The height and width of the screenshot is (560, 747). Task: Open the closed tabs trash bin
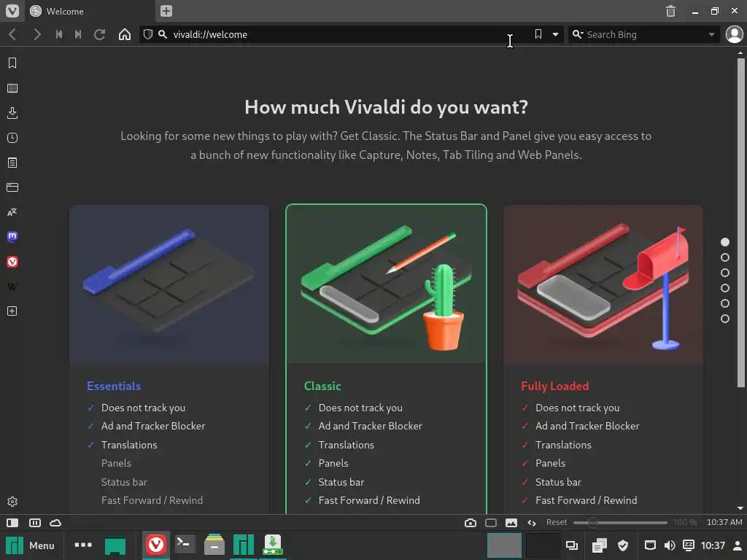[670, 11]
